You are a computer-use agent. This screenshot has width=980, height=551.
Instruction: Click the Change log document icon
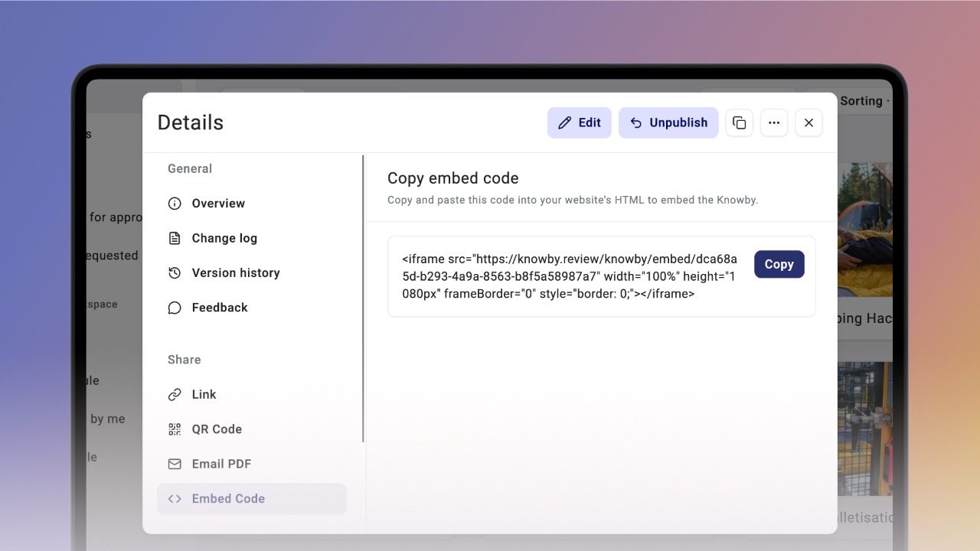click(x=175, y=238)
